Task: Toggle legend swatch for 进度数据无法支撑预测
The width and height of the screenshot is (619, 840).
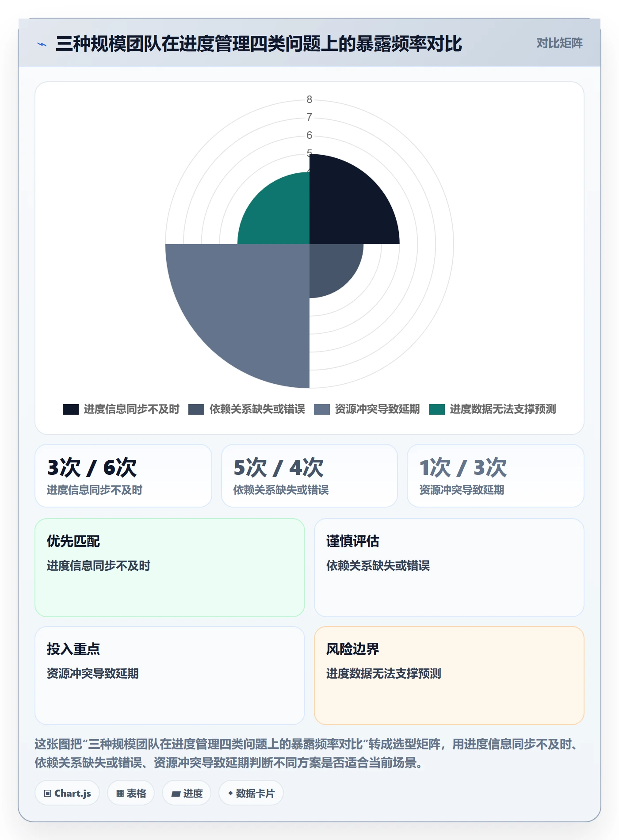Action: (437, 409)
